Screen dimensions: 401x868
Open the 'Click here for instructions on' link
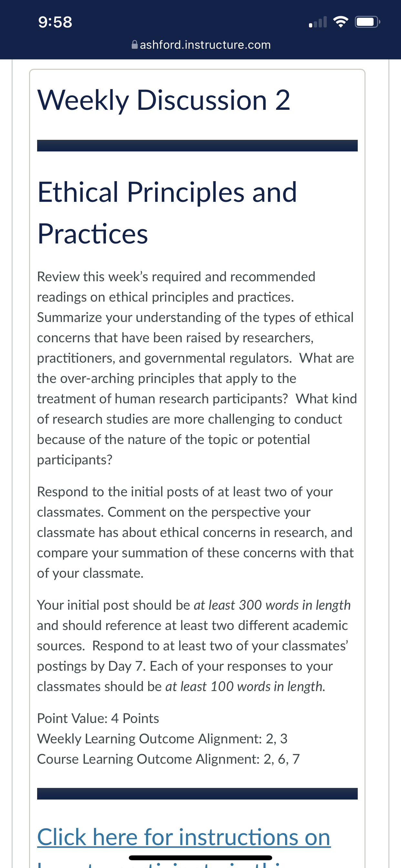(x=184, y=837)
